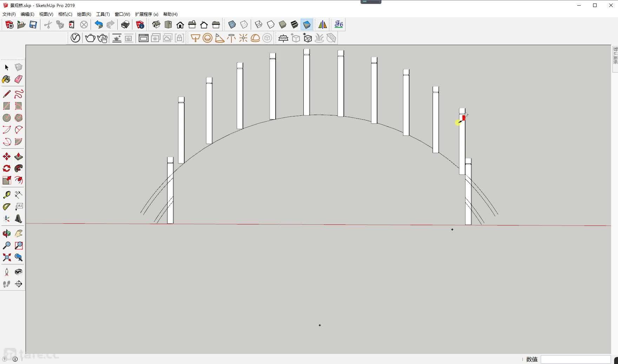Select the Zoom Window tool
The image size is (618, 364).
[19, 245]
